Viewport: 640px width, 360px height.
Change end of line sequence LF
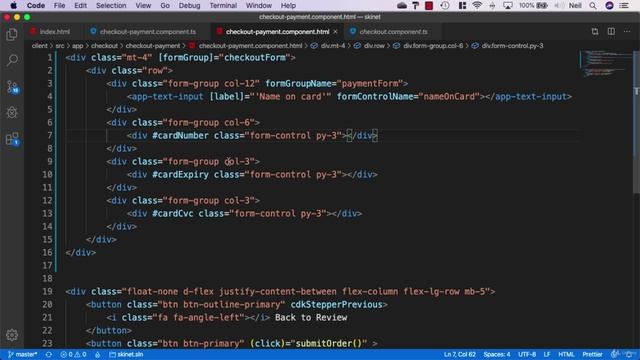[547, 354]
